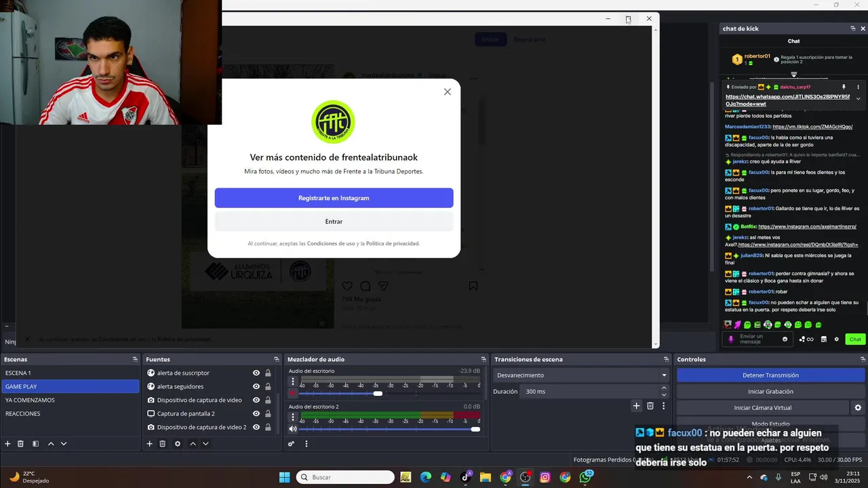Mute Audio del escritorio 2 speaker
868x488 pixels.
pyautogui.click(x=293, y=428)
